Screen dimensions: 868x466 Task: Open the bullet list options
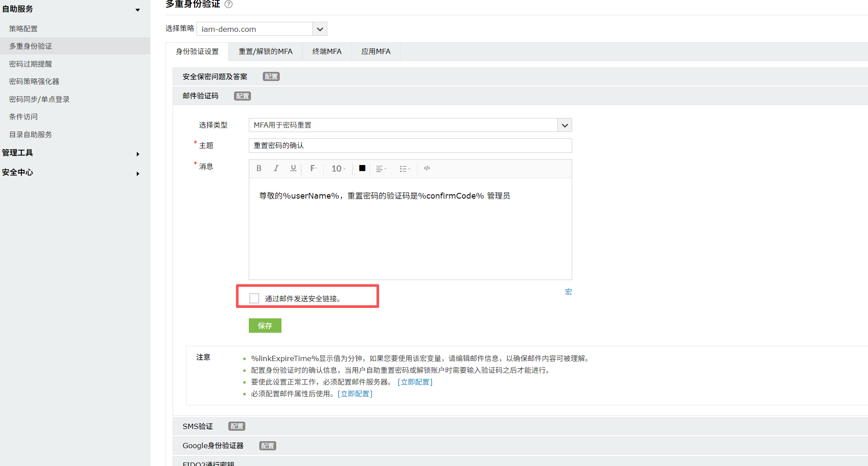[x=404, y=169]
